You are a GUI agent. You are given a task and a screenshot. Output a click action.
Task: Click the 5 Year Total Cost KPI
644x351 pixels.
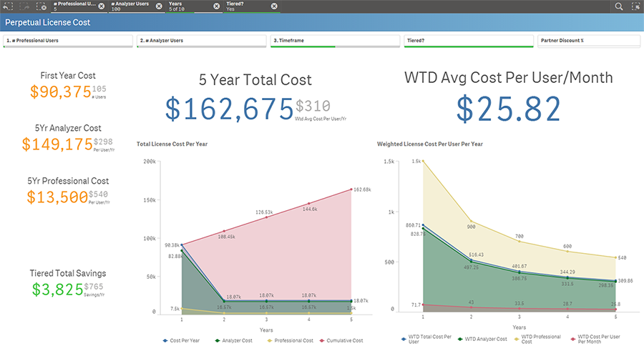pos(255,100)
